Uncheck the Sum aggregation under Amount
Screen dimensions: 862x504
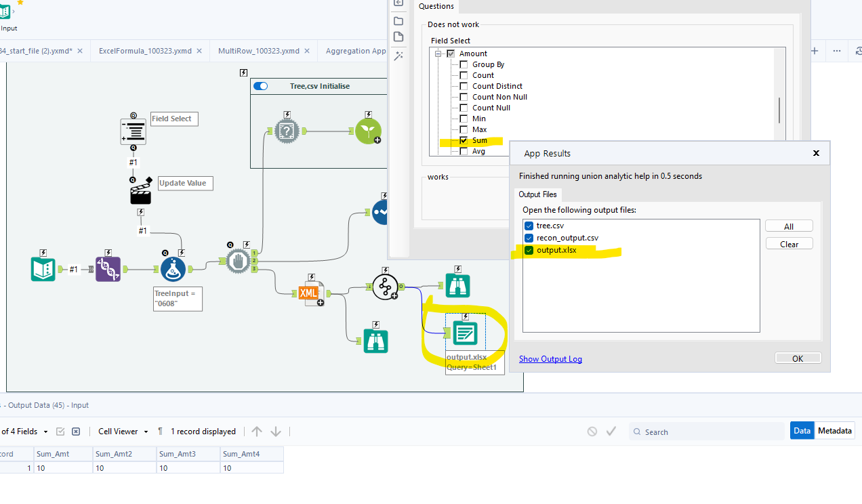tap(463, 140)
